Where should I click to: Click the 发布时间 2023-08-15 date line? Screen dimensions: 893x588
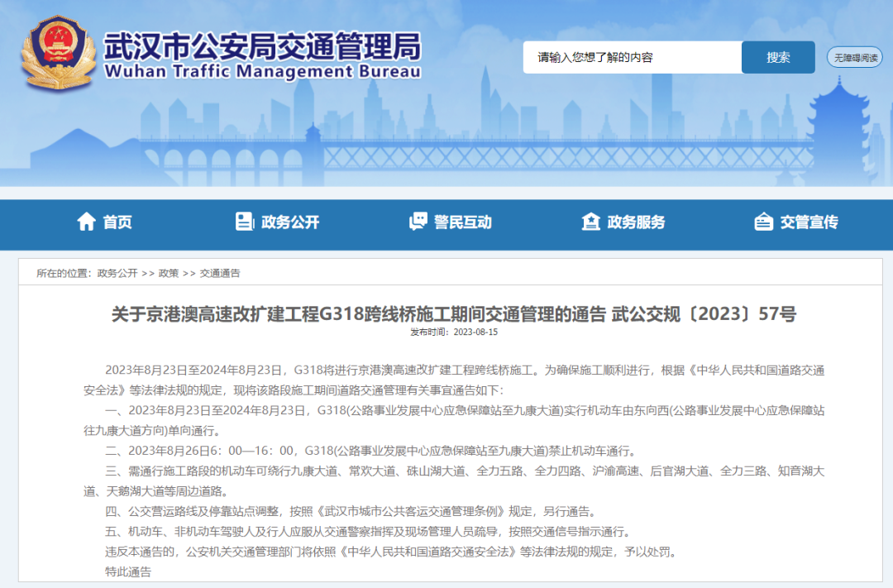tap(454, 332)
